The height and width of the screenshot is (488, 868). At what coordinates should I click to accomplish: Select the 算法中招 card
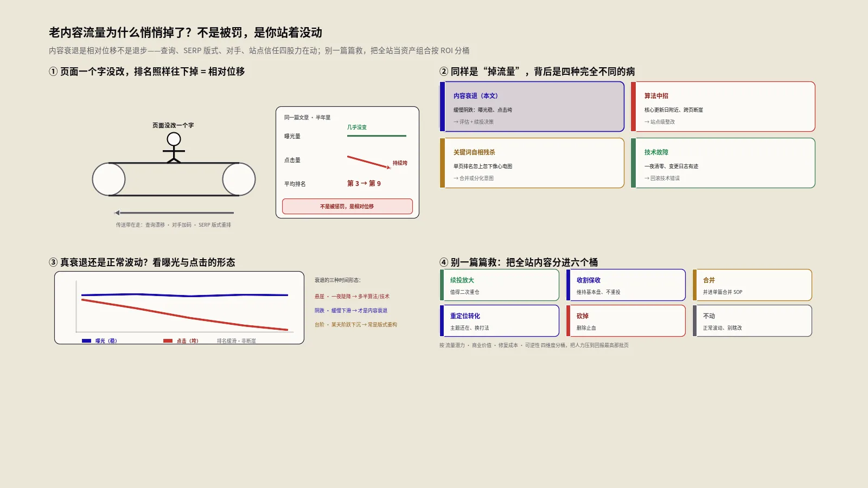point(723,107)
